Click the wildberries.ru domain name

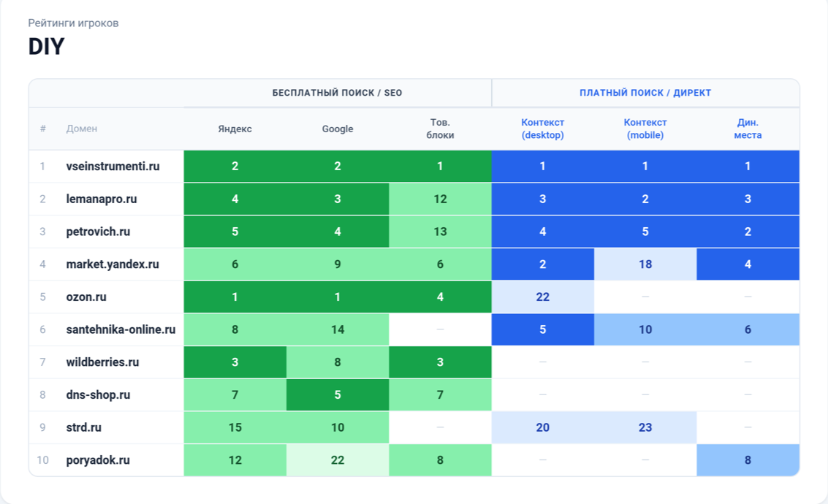(102, 362)
